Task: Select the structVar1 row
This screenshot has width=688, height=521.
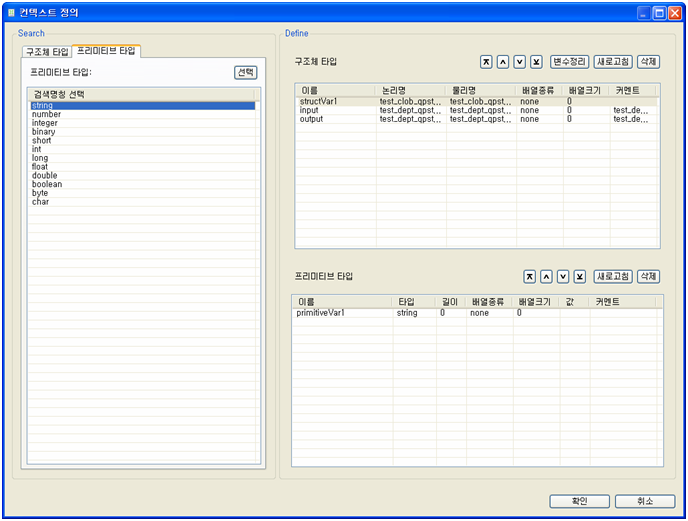Action: (477, 101)
